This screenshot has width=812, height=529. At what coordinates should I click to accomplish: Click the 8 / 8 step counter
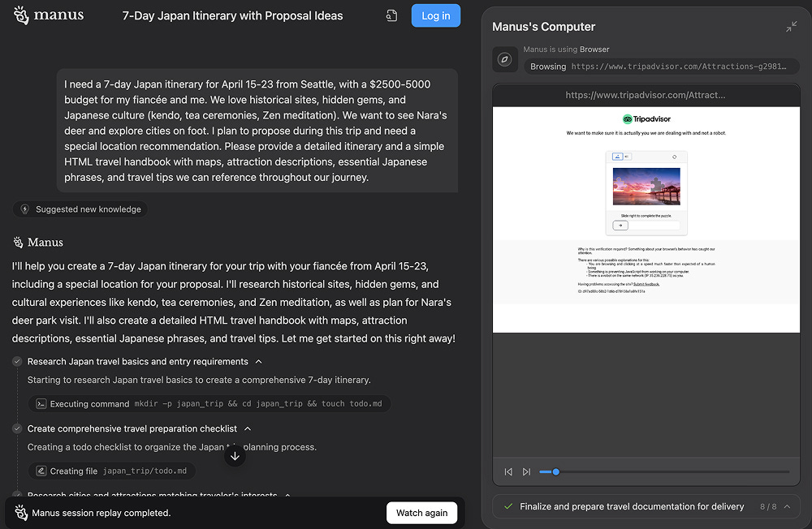pyautogui.click(x=768, y=507)
